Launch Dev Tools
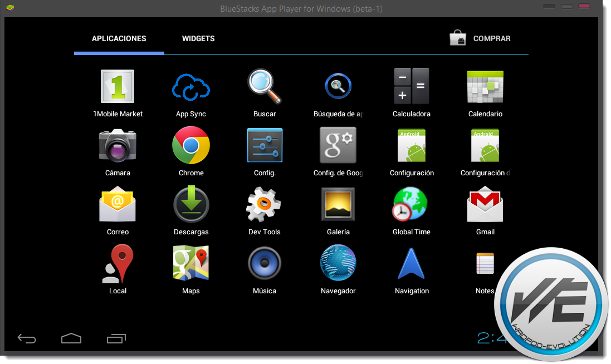 tap(264, 204)
